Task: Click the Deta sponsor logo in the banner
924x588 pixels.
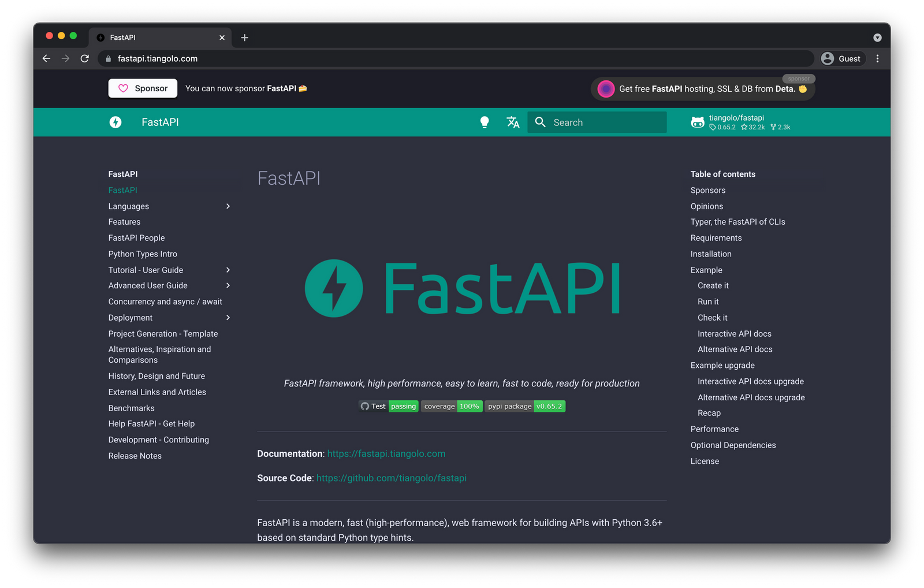Action: [605, 88]
